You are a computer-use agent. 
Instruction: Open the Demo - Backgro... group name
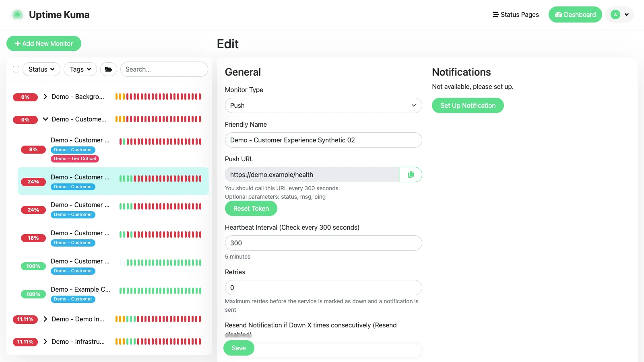tap(78, 97)
